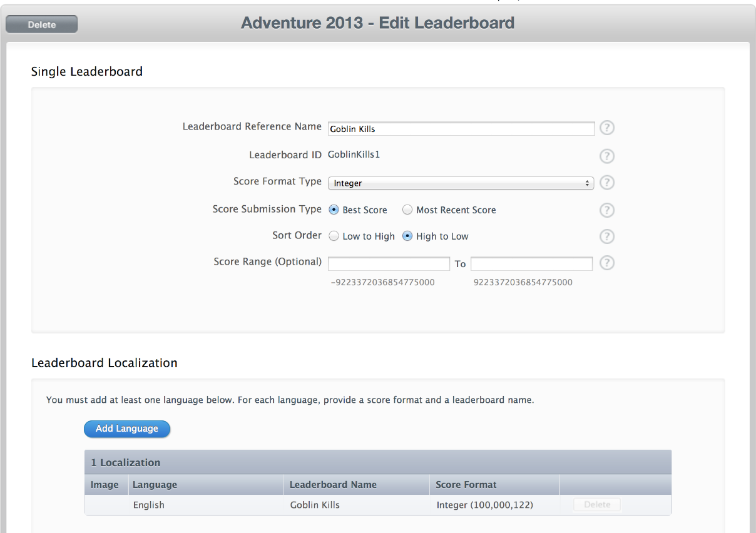Select the English localization row

point(149,505)
